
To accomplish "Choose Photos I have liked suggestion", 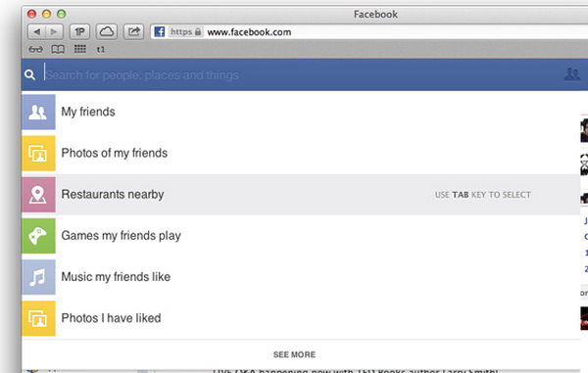I will [x=301, y=318].
